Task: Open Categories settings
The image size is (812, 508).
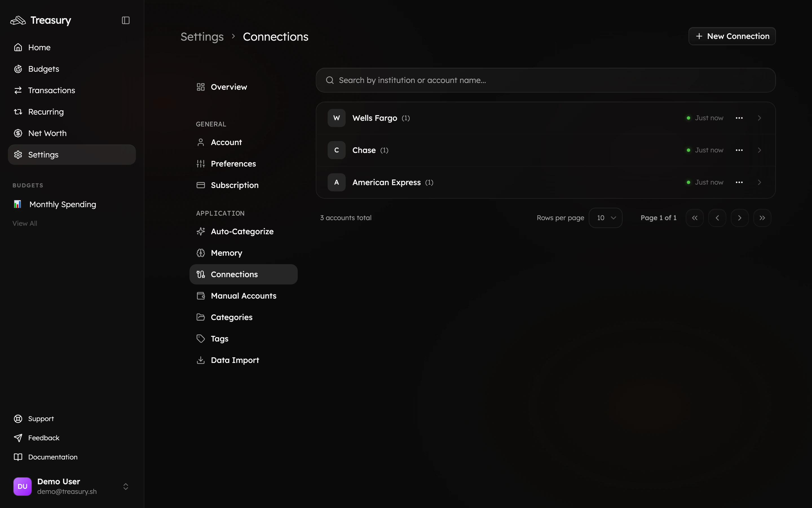Action: tap(243, 317)
